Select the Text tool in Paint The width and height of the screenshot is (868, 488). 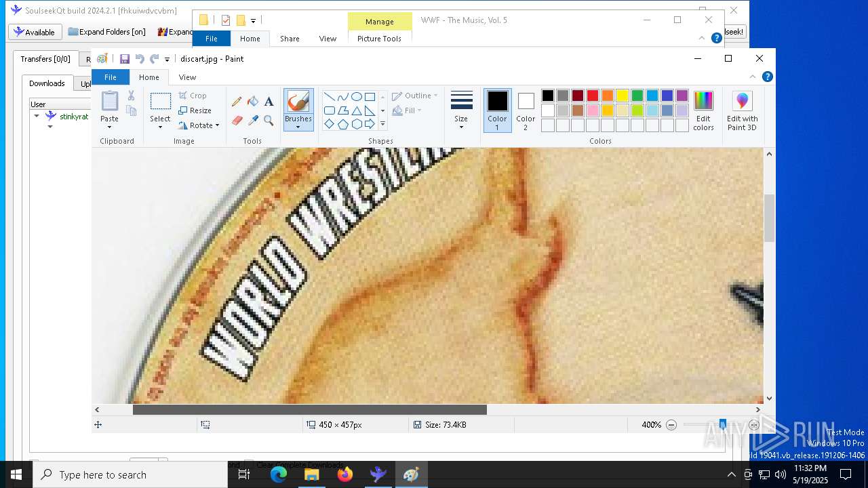[x=269, y=102]
